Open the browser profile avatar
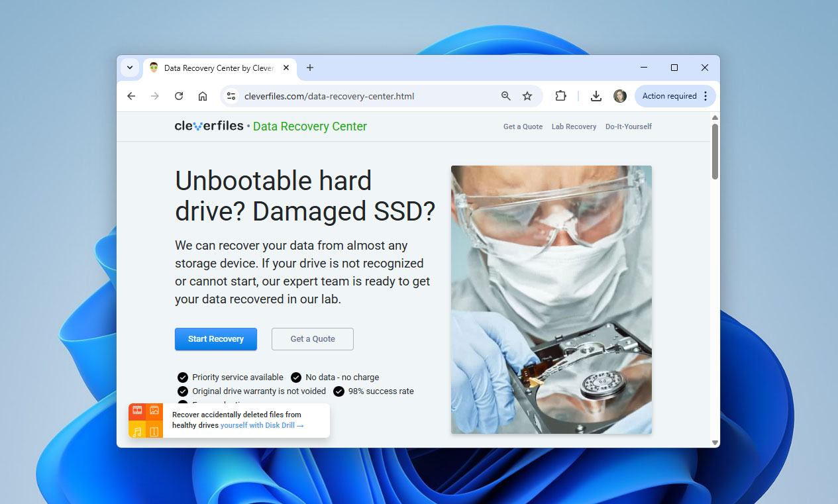Image resolution: width=838 pixels, height=504 pixels. point(619,96)
